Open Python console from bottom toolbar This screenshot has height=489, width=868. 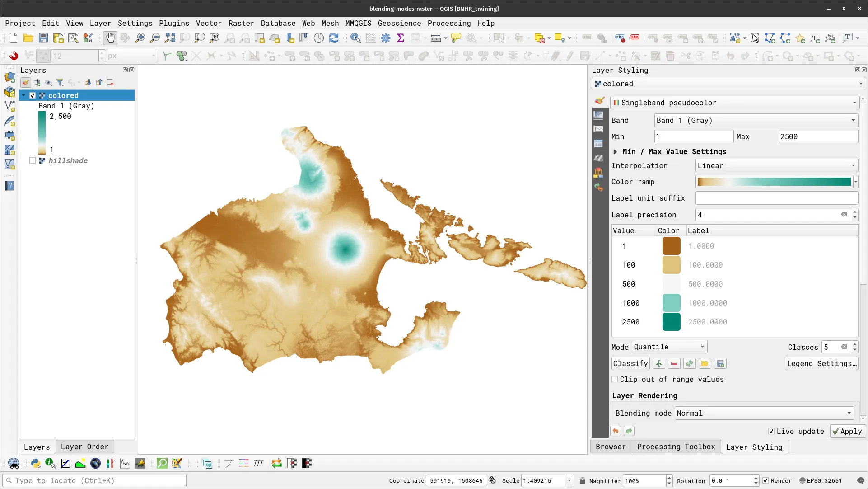[36, 463]
